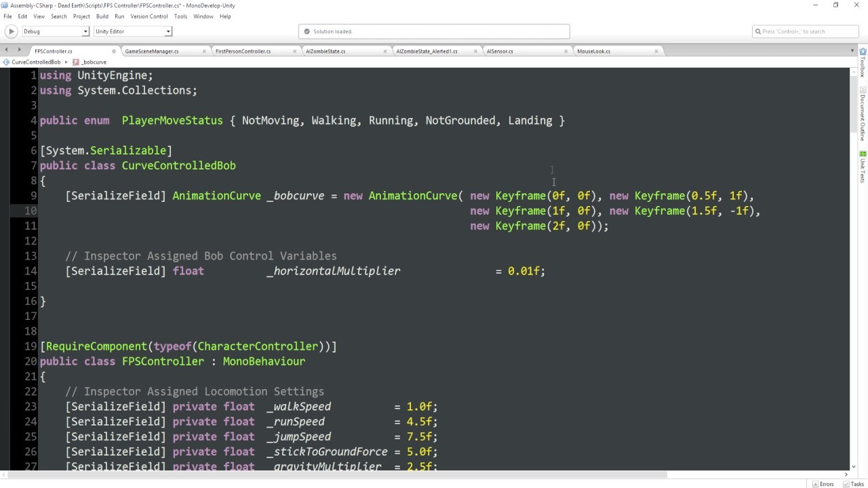Click the class icon beside CurveControlledBob breadcrumb
The height and width of the screenshot is (488, 868).
(x=6, y=62)
